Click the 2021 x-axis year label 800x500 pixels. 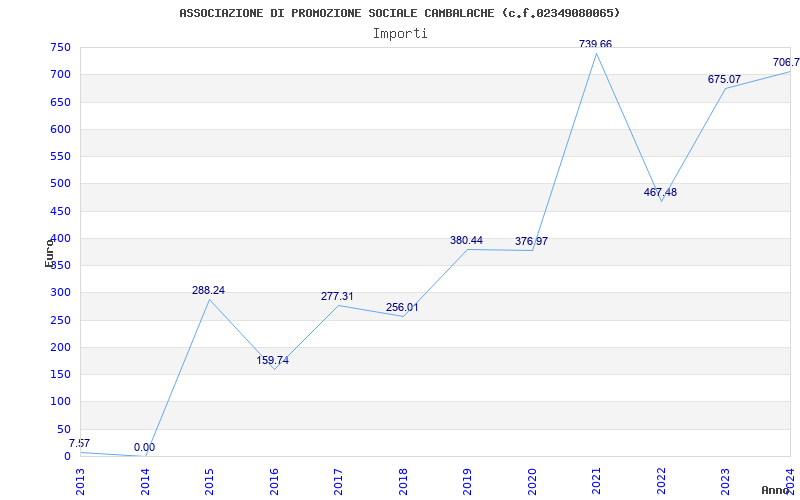596,481
